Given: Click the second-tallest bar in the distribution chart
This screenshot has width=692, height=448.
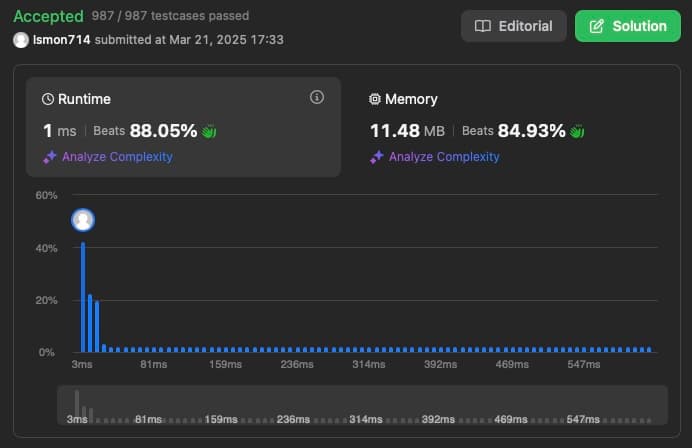Looking at the screenshot, I should [90, 323].
